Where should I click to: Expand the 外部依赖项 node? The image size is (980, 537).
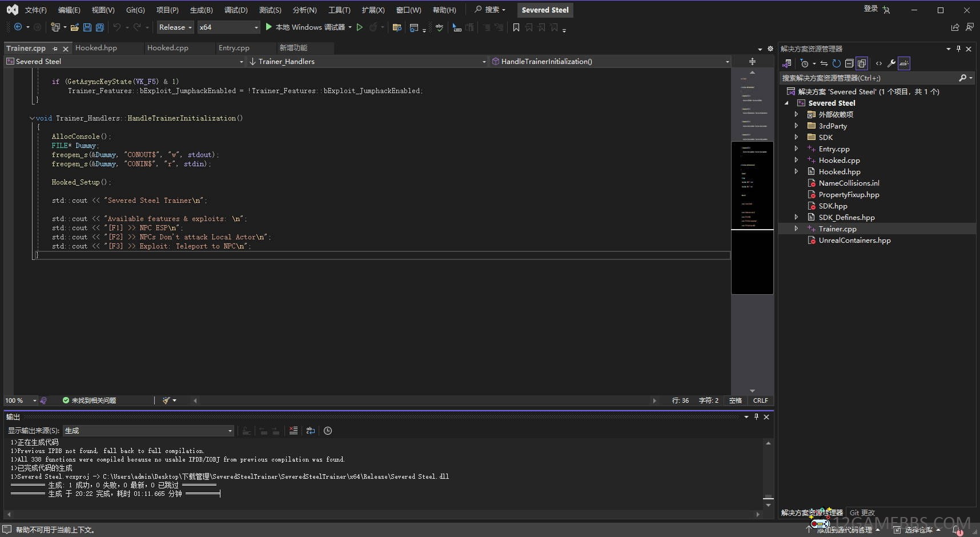point(796,114)
